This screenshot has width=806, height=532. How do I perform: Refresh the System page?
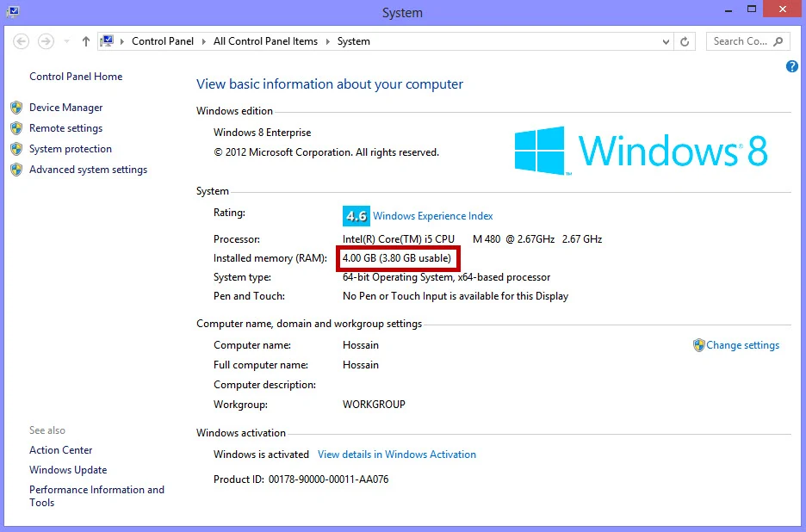coord(685,41)
